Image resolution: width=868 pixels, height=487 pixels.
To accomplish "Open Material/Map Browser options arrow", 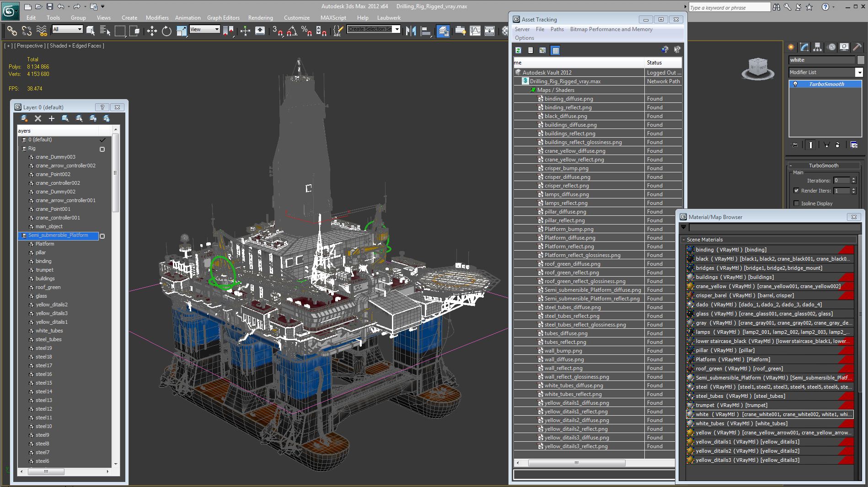I will click(684, 227).
